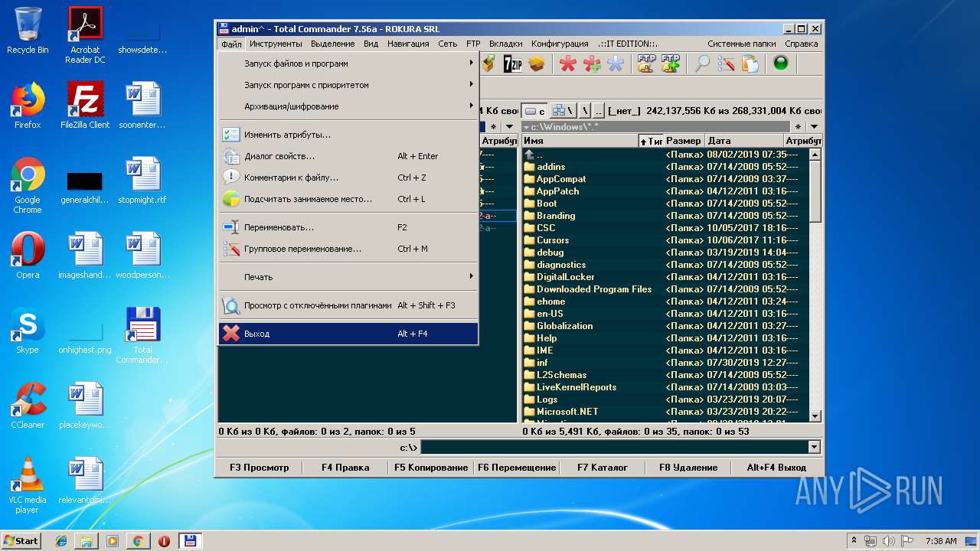The height and width of the screenshot is (551, 980).
Task: Click F6 Перемещение button
Action: [517, 467]
